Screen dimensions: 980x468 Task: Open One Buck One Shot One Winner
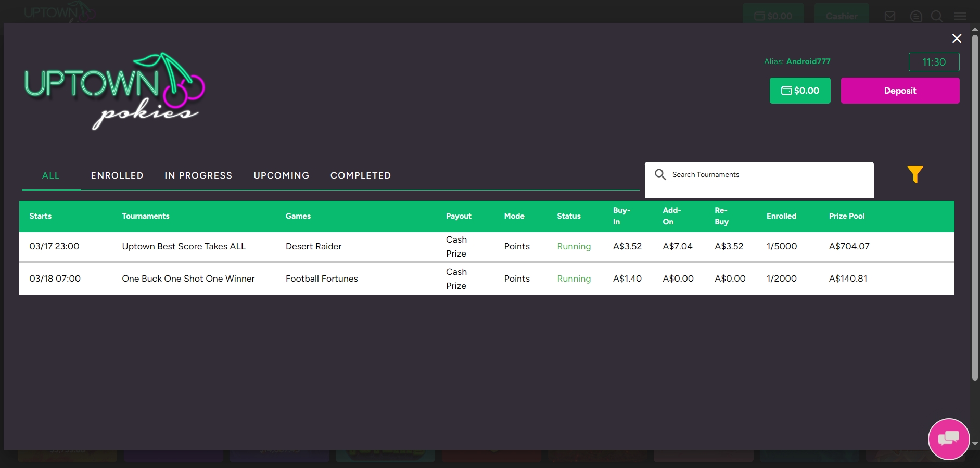[188, 279]
